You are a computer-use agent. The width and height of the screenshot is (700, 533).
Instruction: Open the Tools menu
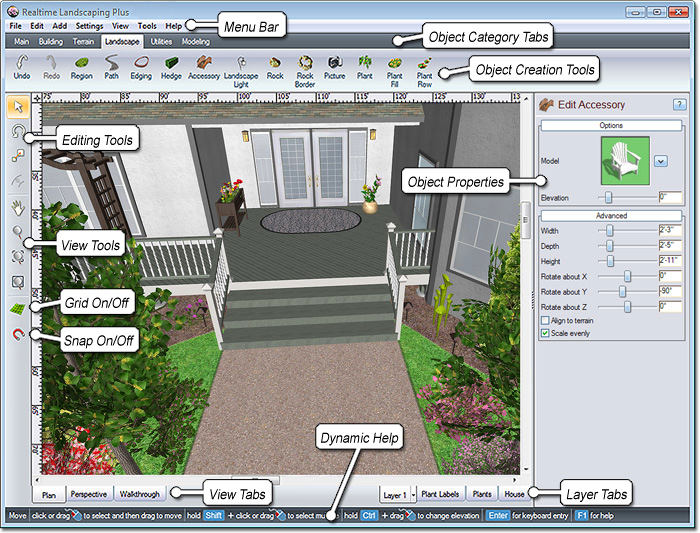coord(147,26)
